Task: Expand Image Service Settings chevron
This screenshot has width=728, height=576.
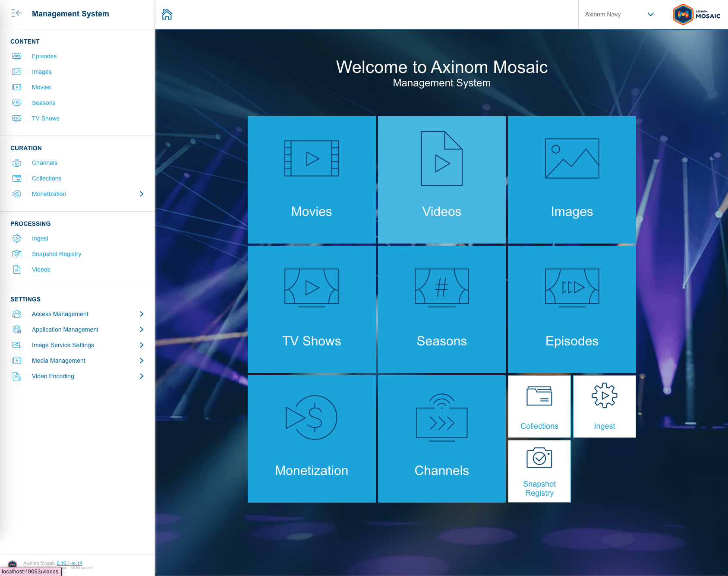Action: coord(142,345)
